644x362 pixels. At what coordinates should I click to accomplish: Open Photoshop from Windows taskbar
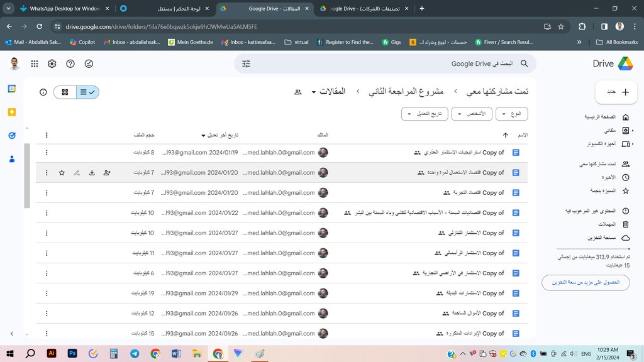point(72,353)
